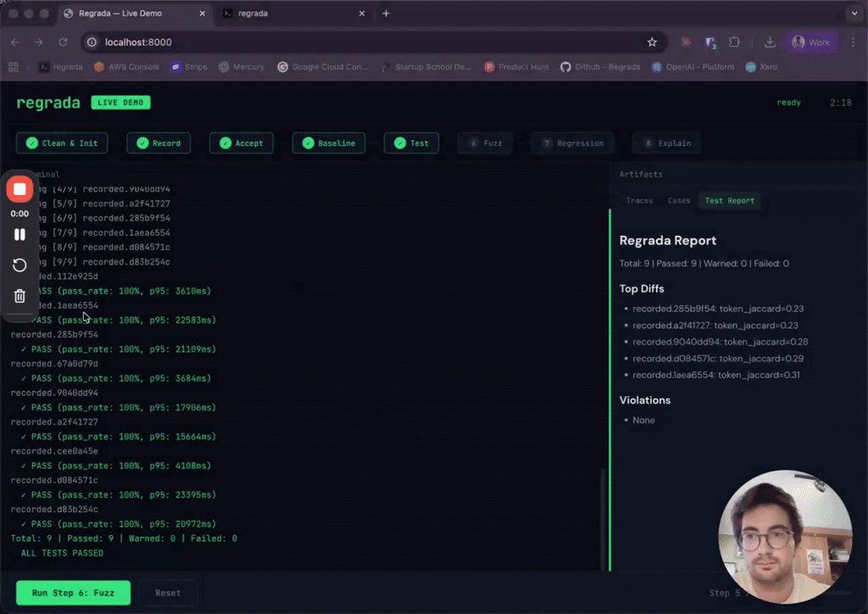Screen dimensions: 868x614
Task: Click the red extension icon in toolbar
Action: point(685,42)
